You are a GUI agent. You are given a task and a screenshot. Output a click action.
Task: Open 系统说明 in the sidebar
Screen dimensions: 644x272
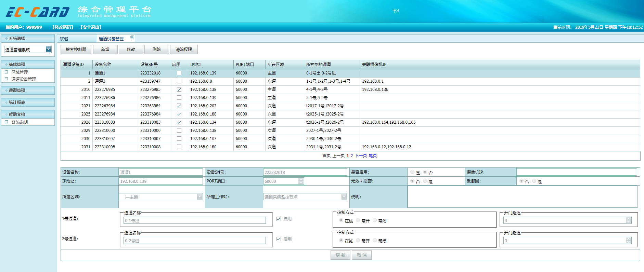(x=20, y=122)
